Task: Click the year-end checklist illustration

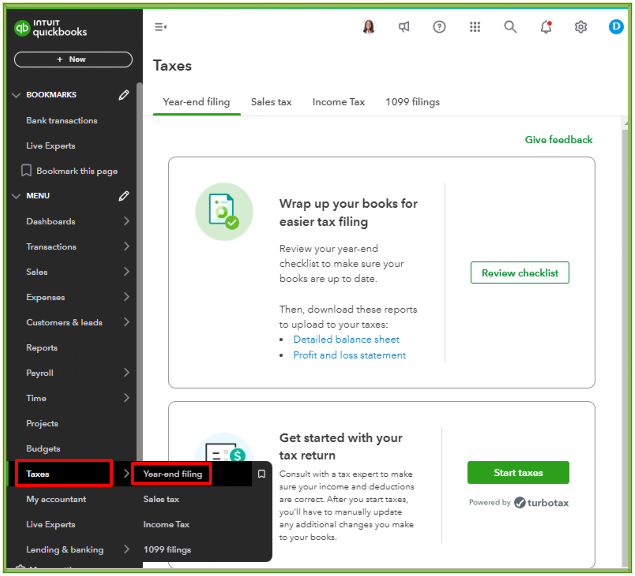Action: tap(224, 211)
